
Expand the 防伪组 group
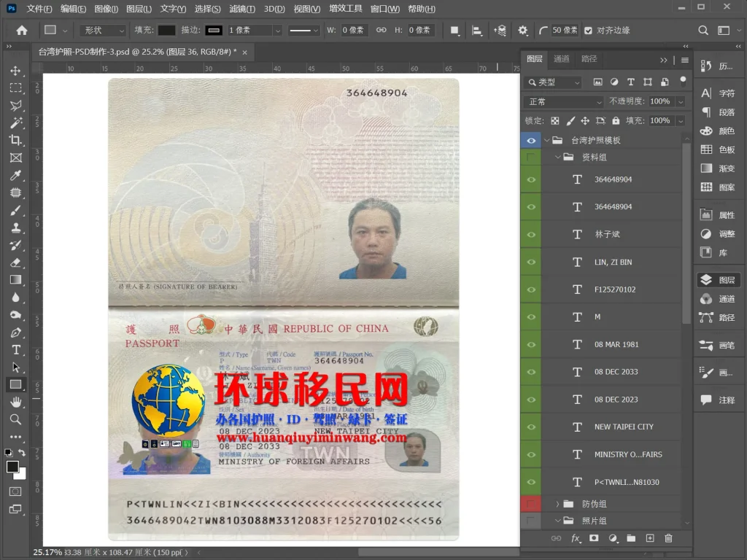[x=557, y=504]
